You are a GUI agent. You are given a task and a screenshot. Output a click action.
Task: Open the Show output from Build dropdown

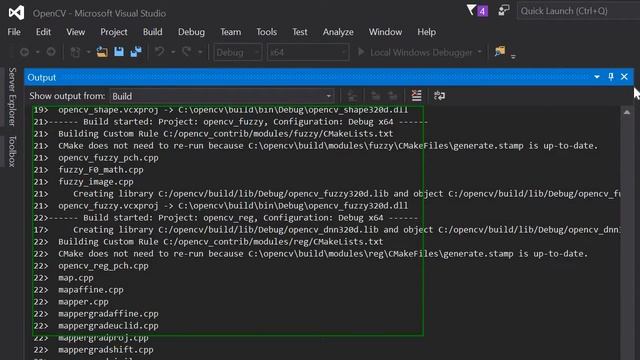tap(222, 96)
